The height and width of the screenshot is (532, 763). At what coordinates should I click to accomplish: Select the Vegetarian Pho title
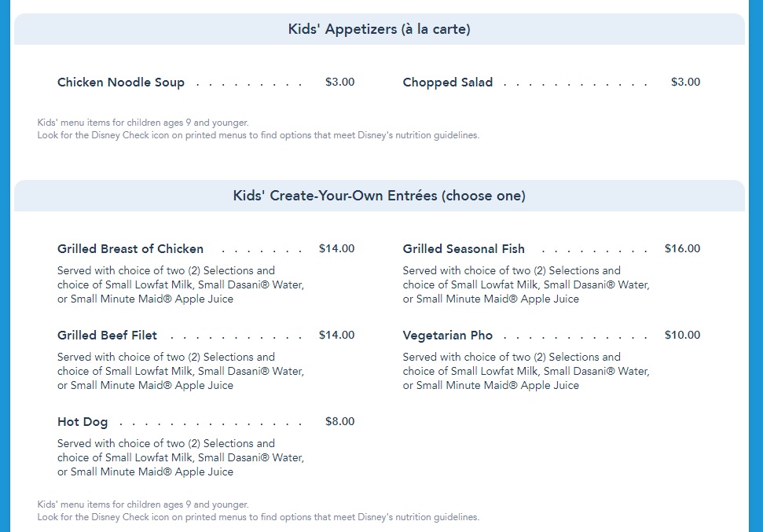click(448, 336)
